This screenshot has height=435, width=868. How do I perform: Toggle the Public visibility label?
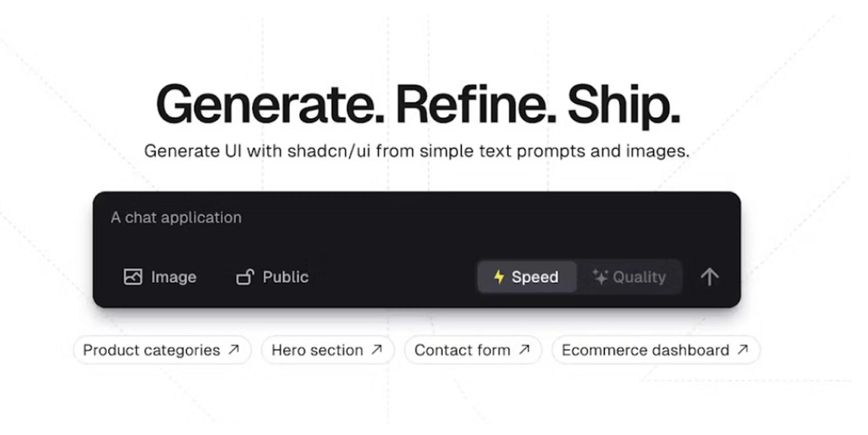click(285, 277)
